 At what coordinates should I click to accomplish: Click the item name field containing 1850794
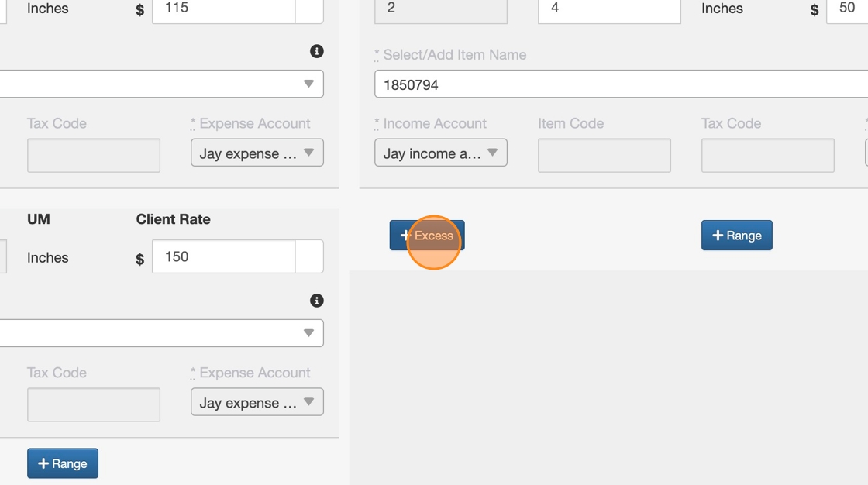pyautogui.click(x=620, y=84)
